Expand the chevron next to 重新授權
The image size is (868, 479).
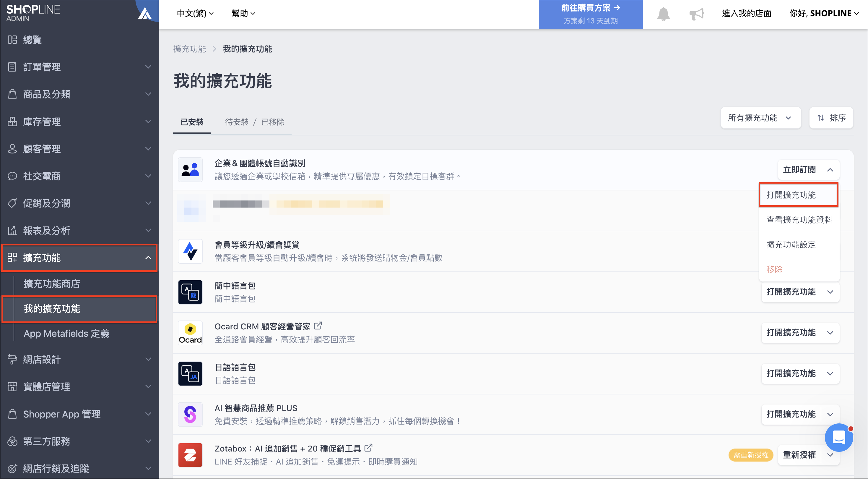(830, 455)
